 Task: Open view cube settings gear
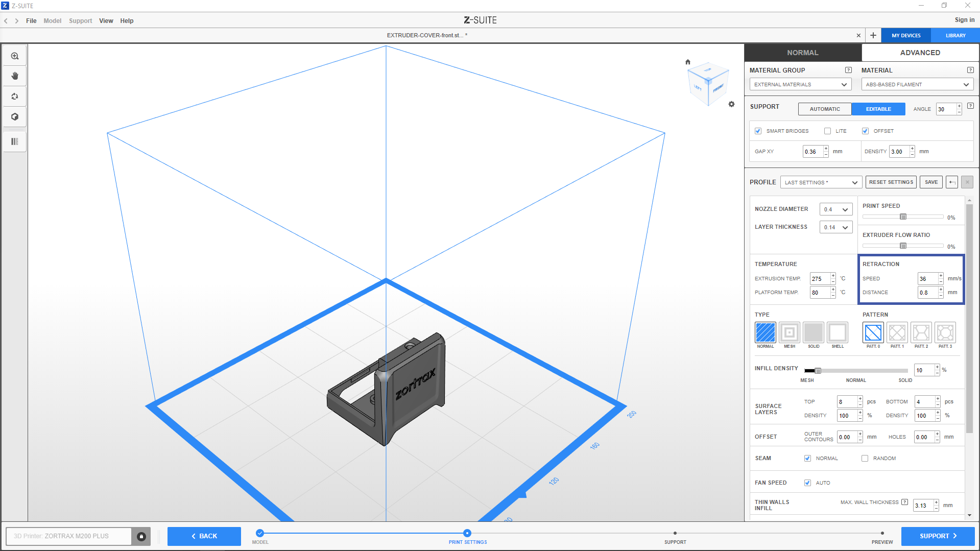tap(731, 104)
